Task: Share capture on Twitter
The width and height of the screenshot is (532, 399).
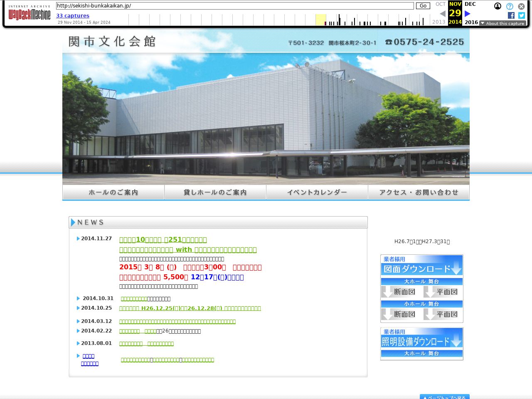Action: click(x=522, y=15)
